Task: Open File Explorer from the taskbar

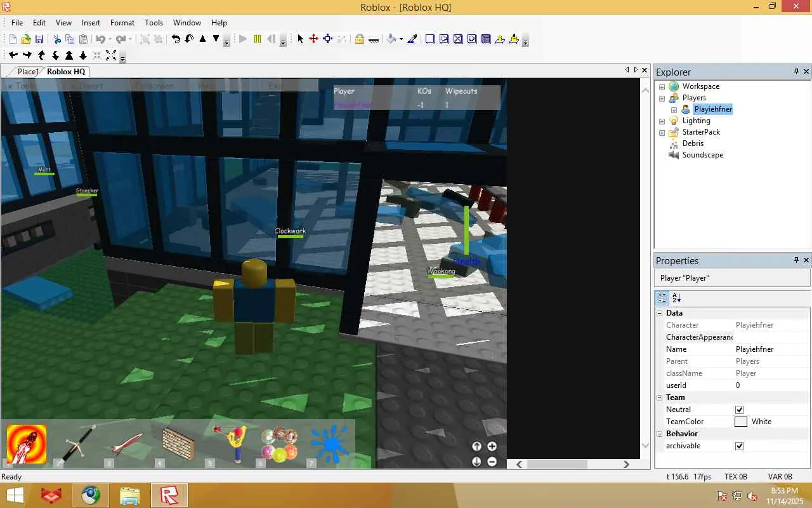Action: point(129,495)
